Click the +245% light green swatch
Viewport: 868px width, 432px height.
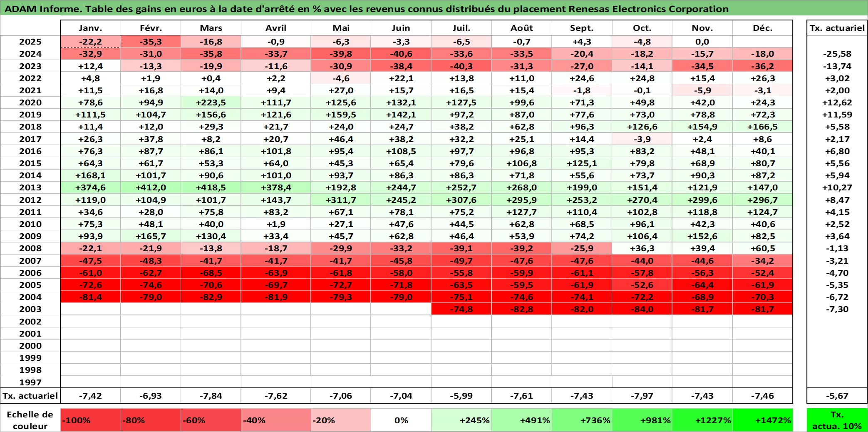pos(461,420)
